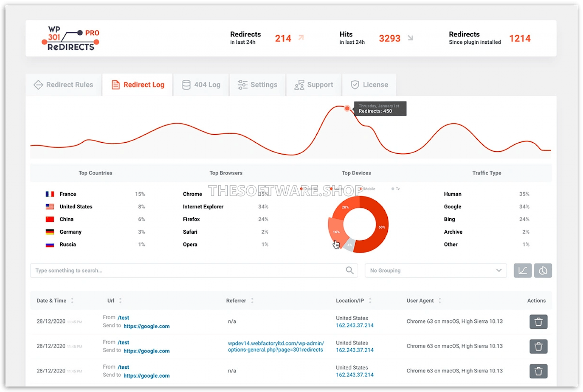Image resolution: width=583 pixels, height=392 pixels.
Task: Show the line chart view icon
Action: [523, 270]
